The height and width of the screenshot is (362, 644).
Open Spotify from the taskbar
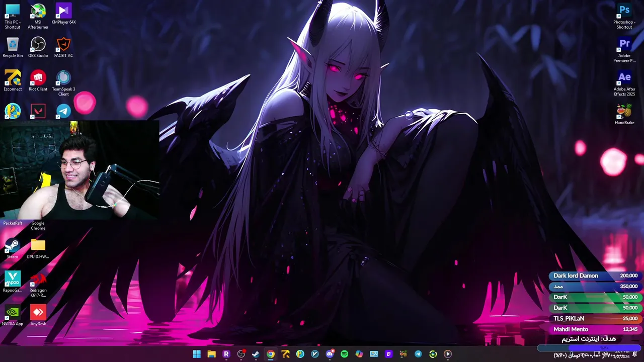(344, 354)
